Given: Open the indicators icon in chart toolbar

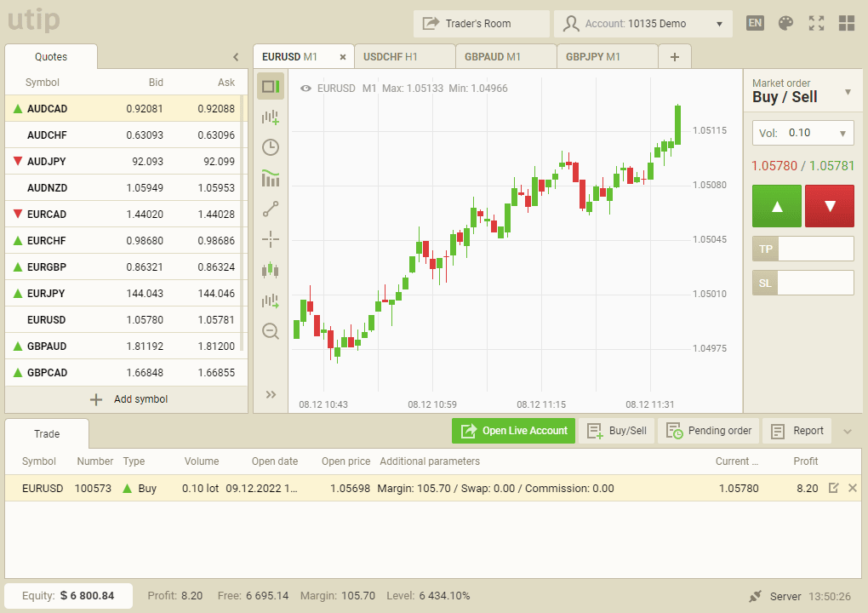Looking at the screenshot, I should [270, 178].
